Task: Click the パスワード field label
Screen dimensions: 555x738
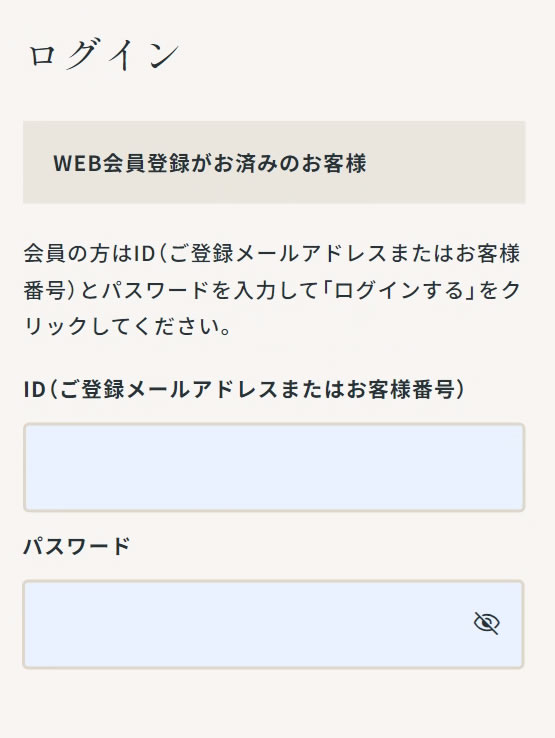Action: click(x=77, y=546)
